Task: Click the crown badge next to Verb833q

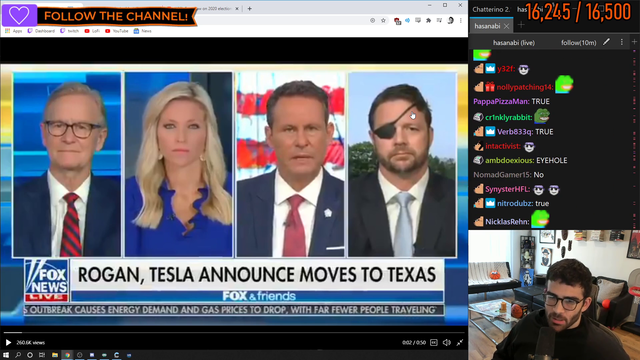Action: click(490, 131)
